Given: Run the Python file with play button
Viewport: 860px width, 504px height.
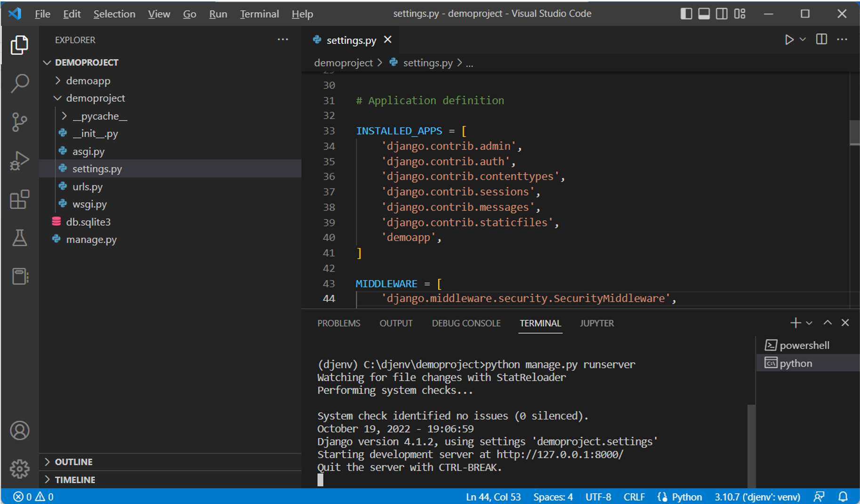Looking at the screenshot, I should [789, 40].
